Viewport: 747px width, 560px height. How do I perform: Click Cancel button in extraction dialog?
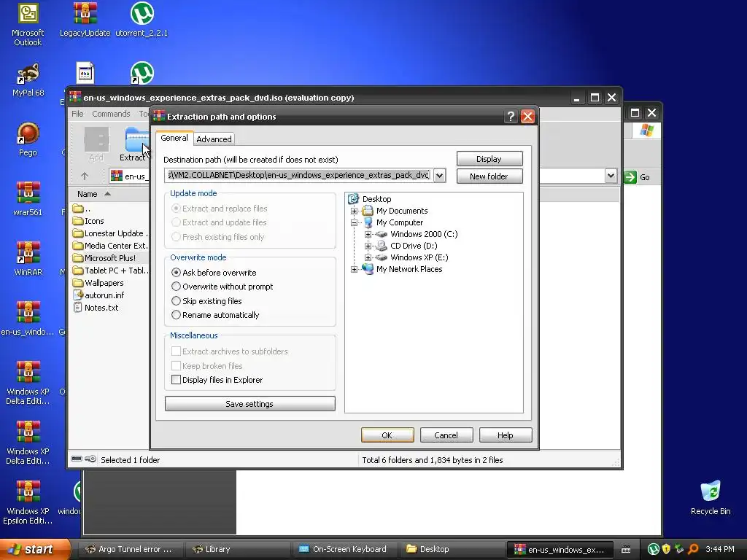[x=446, y=435]
